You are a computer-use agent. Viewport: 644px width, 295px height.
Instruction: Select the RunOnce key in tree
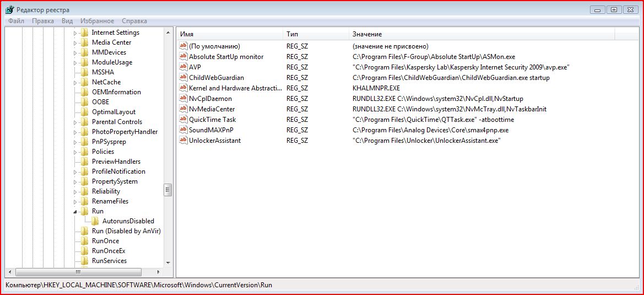point(105,241)
